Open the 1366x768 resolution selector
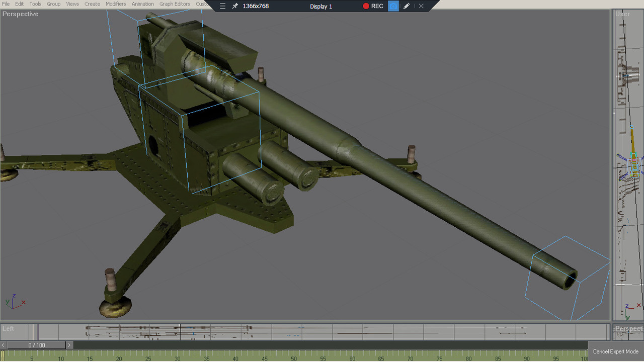 tap(256, 6)
